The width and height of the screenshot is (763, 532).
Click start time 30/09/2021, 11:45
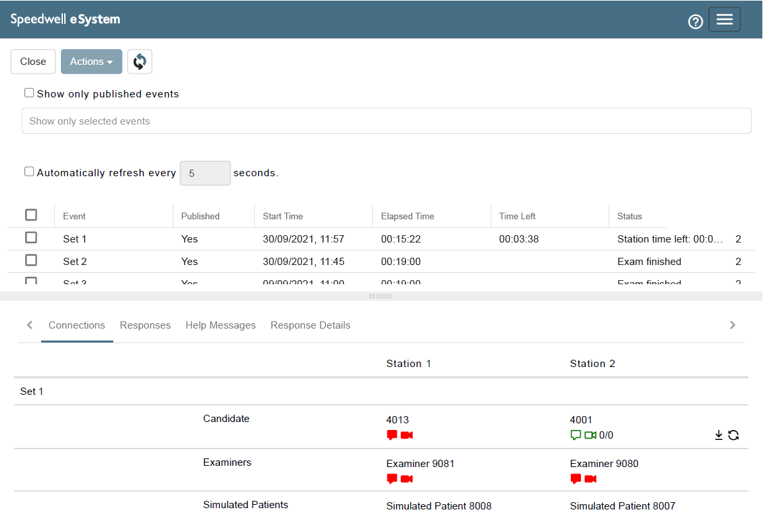[x=303, y=262]
